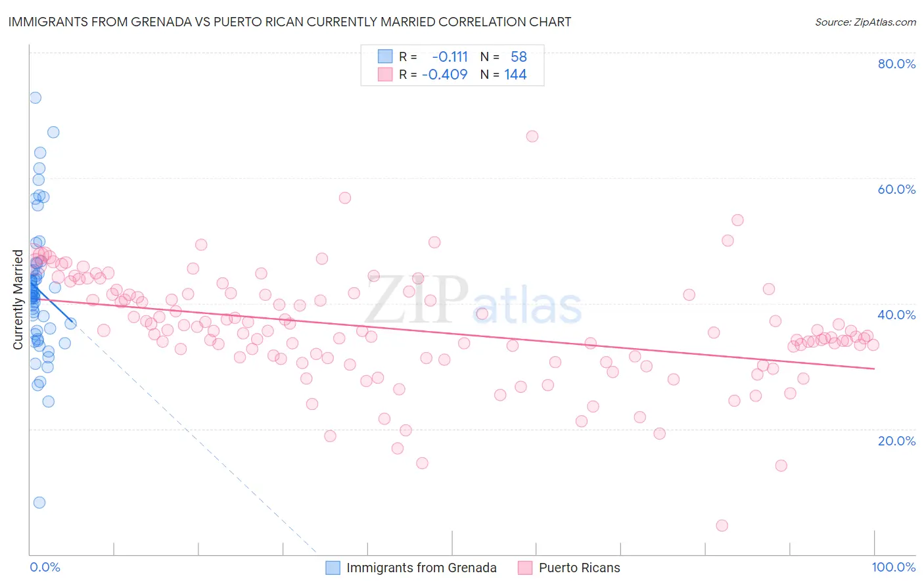Click the lowest pink data point near 5%
Viewport: 924px width, 586px height.
pyautogui.click(x=722, y=526)
